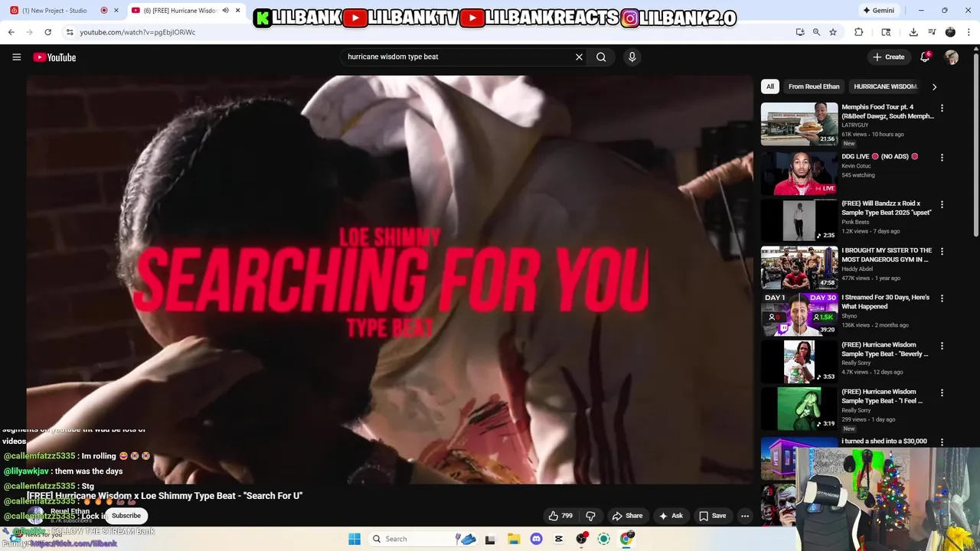The width and height of the screenshot is (980, 551).
Task: Click the YouTube logo home link
Action: [54, 57]
